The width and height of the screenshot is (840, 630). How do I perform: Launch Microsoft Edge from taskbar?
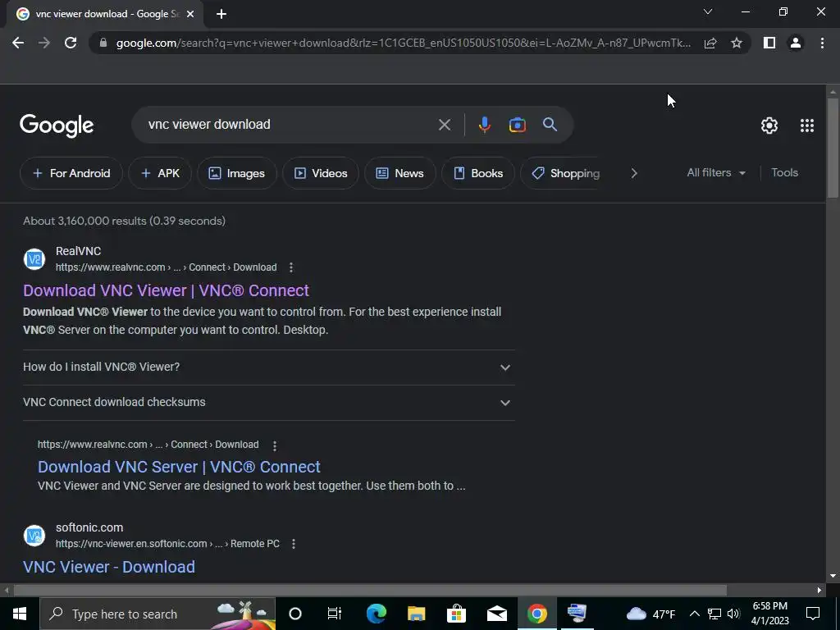pos(376,614)
